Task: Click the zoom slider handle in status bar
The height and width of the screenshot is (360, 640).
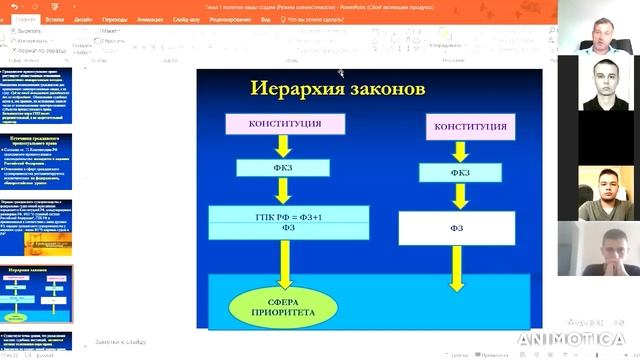Action: click(597, 356)
